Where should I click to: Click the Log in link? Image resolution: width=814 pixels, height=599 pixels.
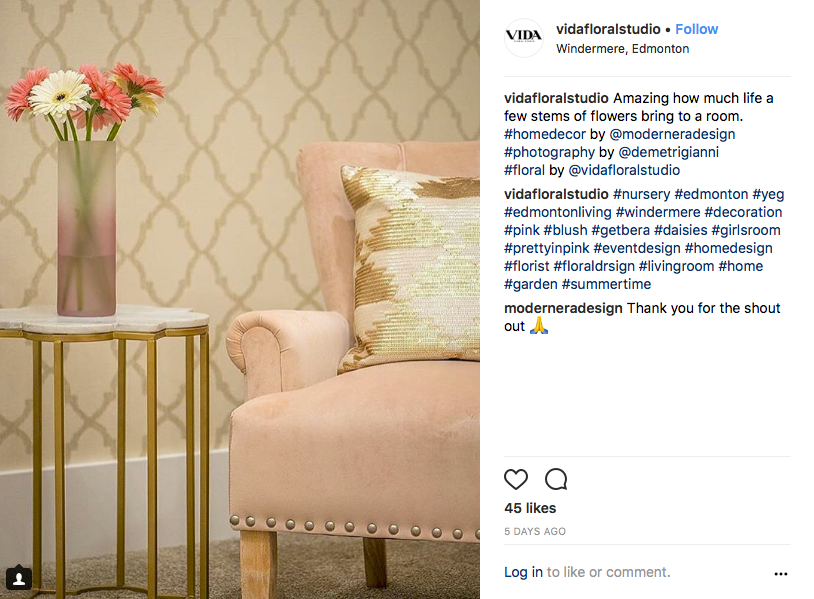(x=523, y=572)
